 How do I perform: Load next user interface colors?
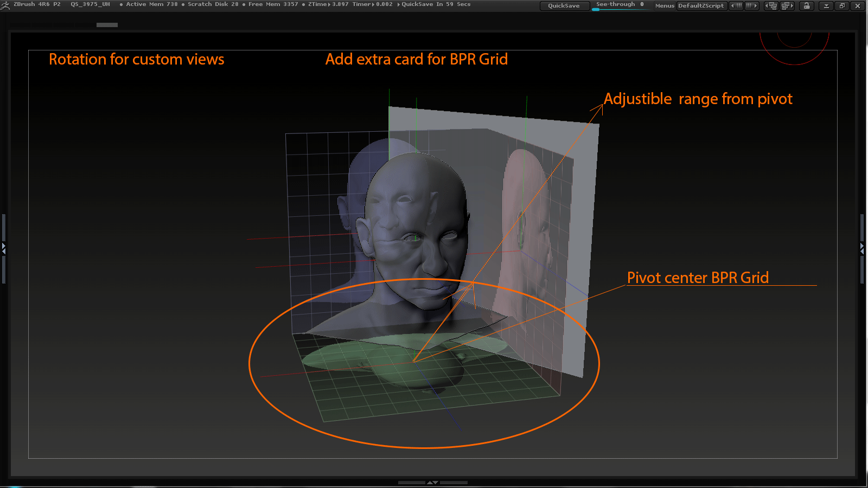(752, 6)
